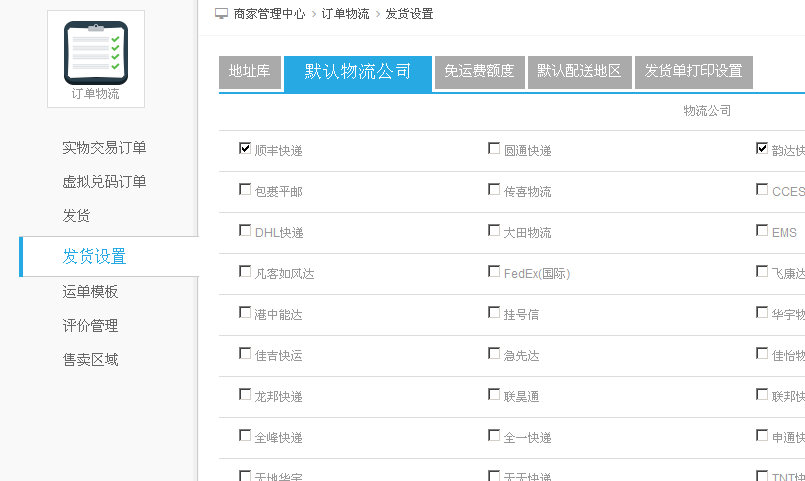Click the 发货设置 breadcrumb text

pos(409,14)
